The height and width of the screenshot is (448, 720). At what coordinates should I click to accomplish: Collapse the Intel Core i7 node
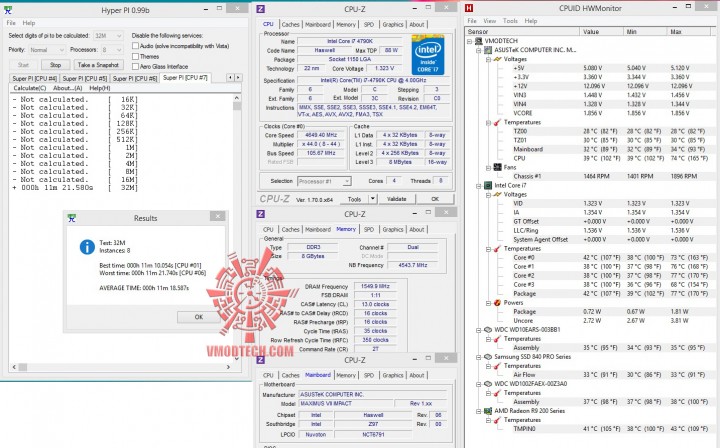click(479, 185)
